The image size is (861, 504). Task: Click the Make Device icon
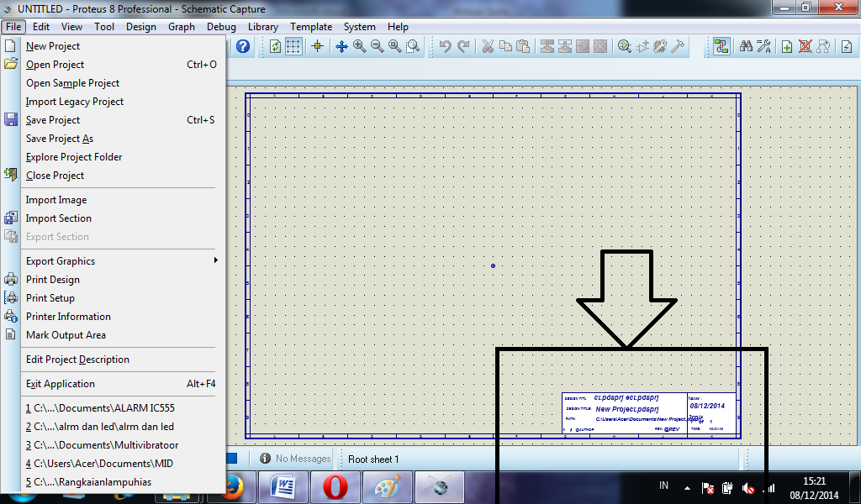point(642,46)
